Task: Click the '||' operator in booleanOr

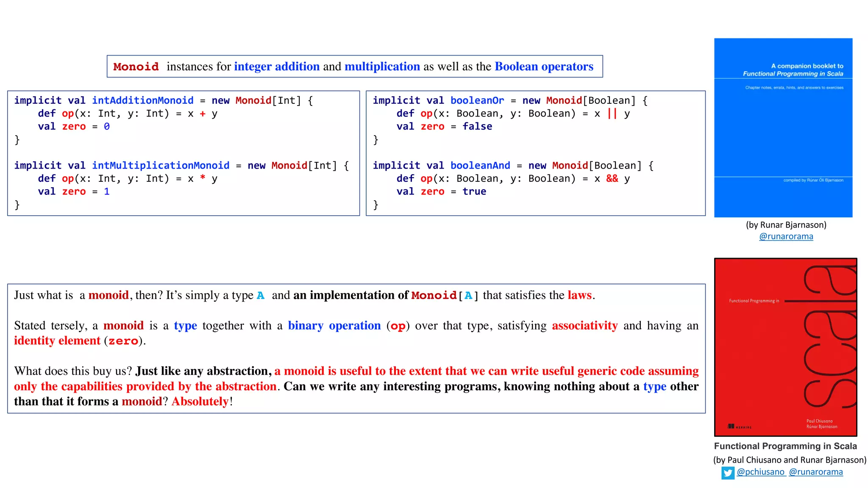Action: point(612,114)
